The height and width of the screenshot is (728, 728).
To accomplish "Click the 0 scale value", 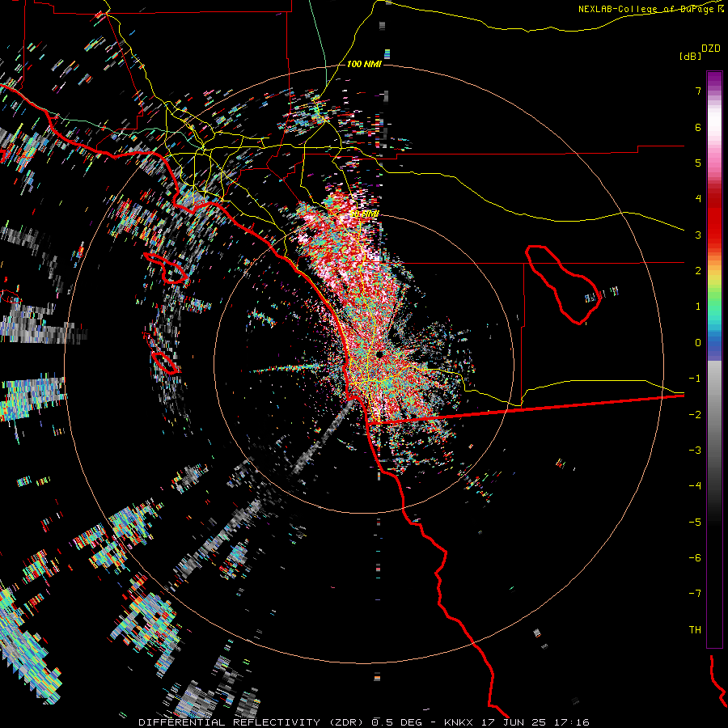I will pyautogui.click(x=698, y=343).
